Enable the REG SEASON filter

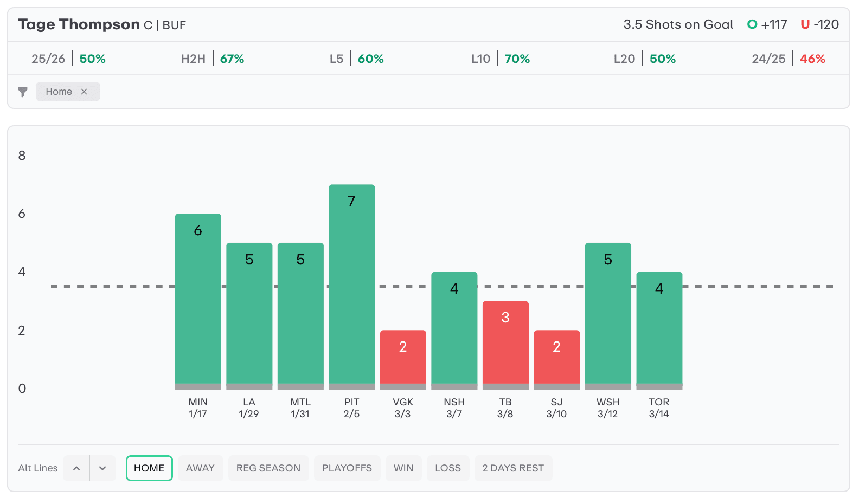(x=268, y=468)
